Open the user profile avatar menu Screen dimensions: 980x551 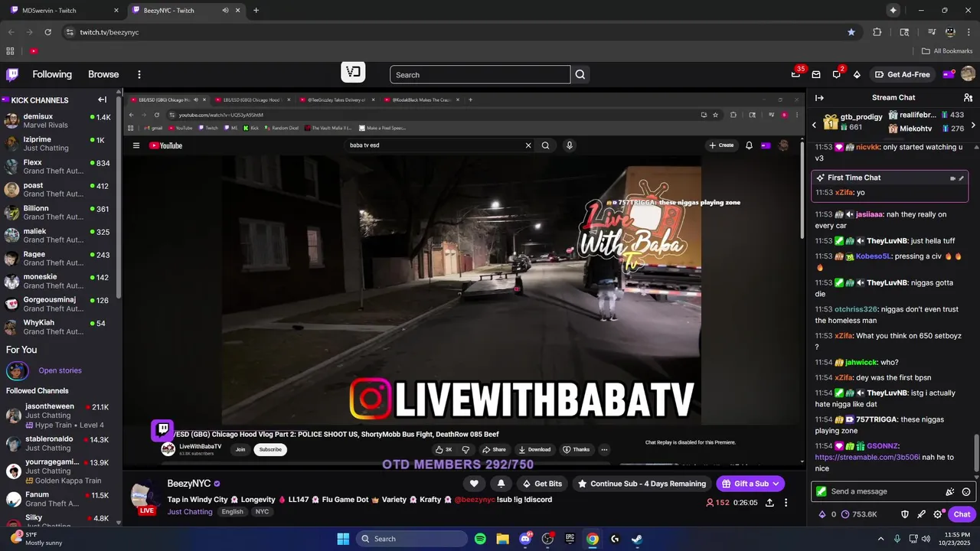(x=968, y=74)
